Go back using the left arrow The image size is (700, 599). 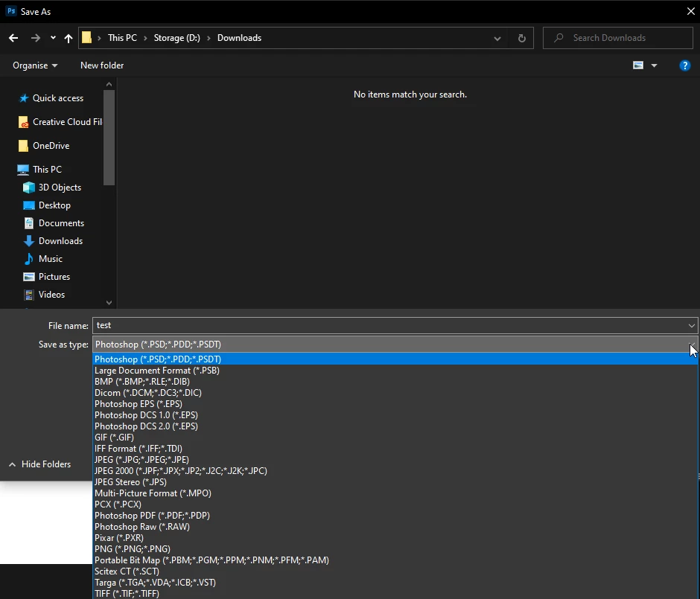[x=13, y=38]
